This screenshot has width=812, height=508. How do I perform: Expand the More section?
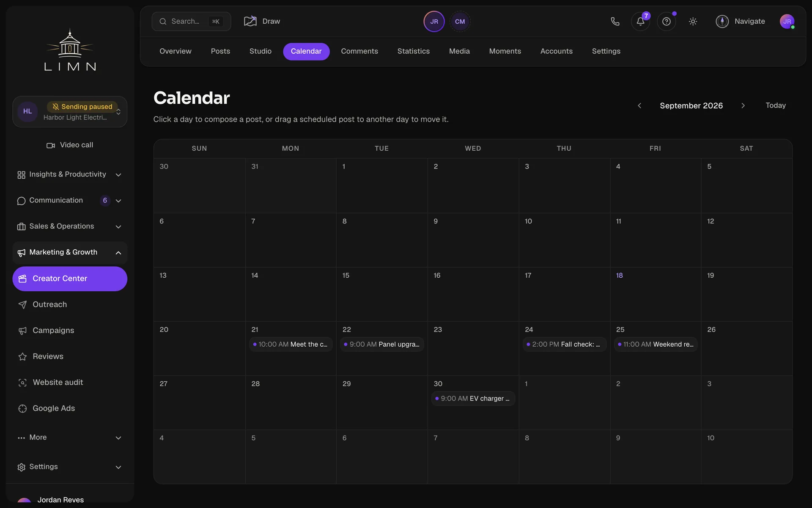(x=70, y=437)
